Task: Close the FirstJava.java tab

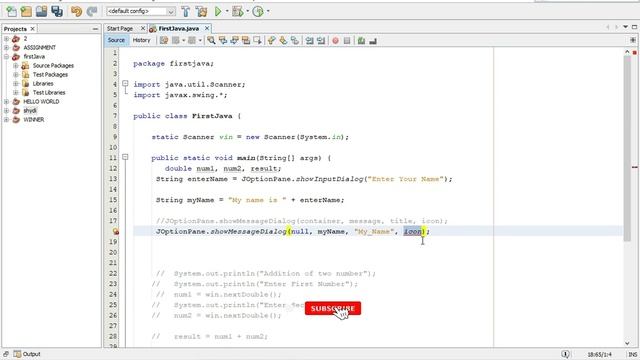Action: coord(207,28)
